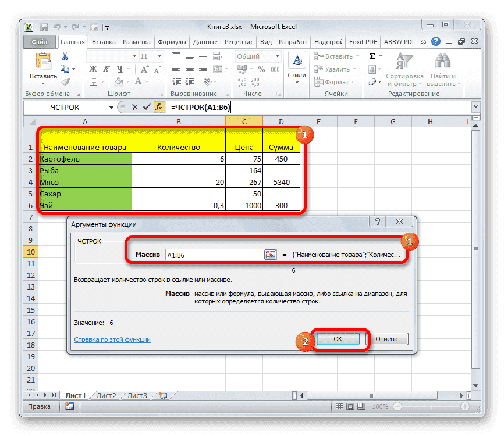Apply underline with the Ч icon
Image resolution: width=504 pixels, height=436 pixels.
120,69
